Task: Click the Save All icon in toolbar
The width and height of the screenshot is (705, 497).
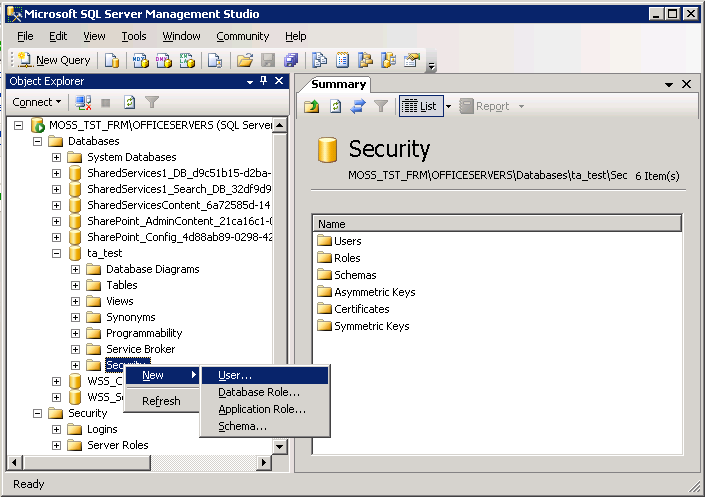Action: click(x=291, y=60)
